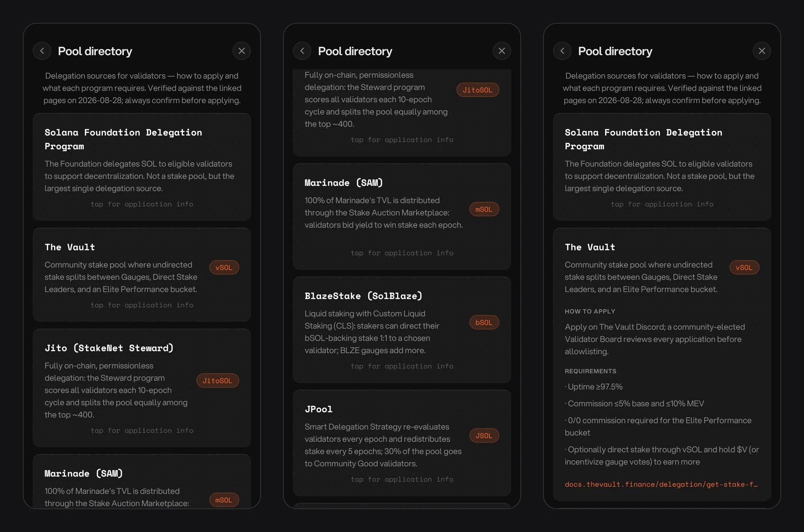Tap 'tap for application info' under Solana Foundation, left panel
Image resolution: width=804 pixels, height=532 pixels.
click(x=142, y=204)
